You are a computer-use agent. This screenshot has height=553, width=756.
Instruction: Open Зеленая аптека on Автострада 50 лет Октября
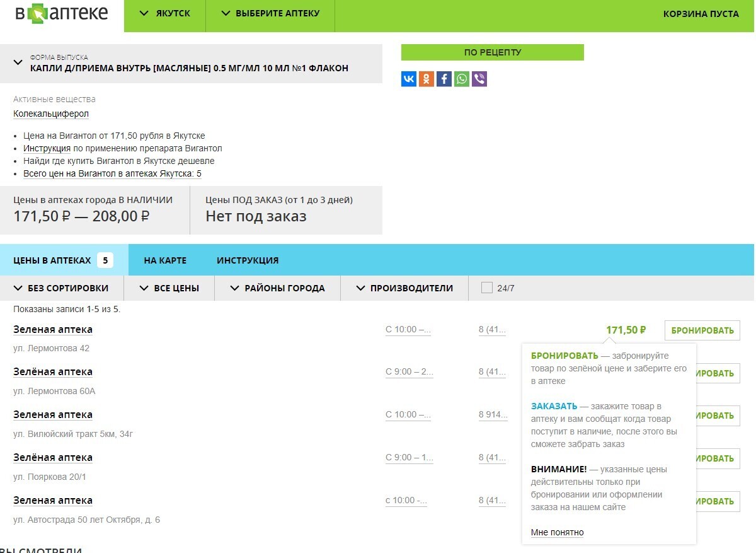coord(53,500)
